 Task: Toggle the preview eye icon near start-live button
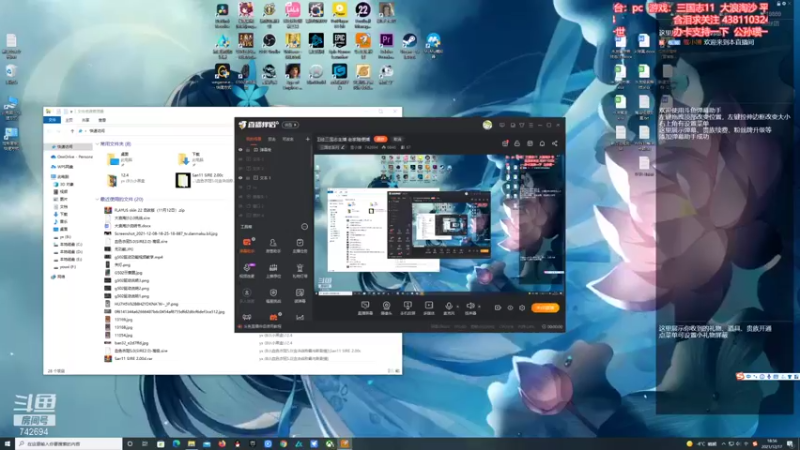click(510, 308)
